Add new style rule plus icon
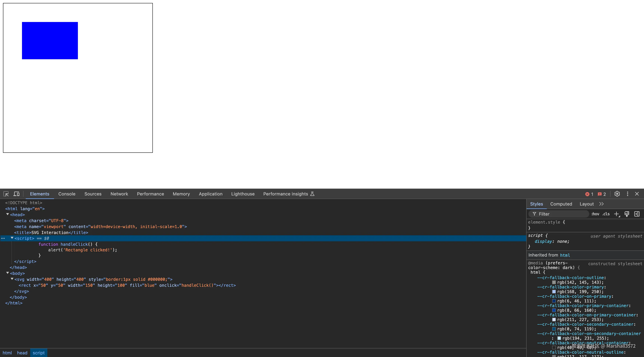This screenshot has height=357, width=644. point(616,214)
